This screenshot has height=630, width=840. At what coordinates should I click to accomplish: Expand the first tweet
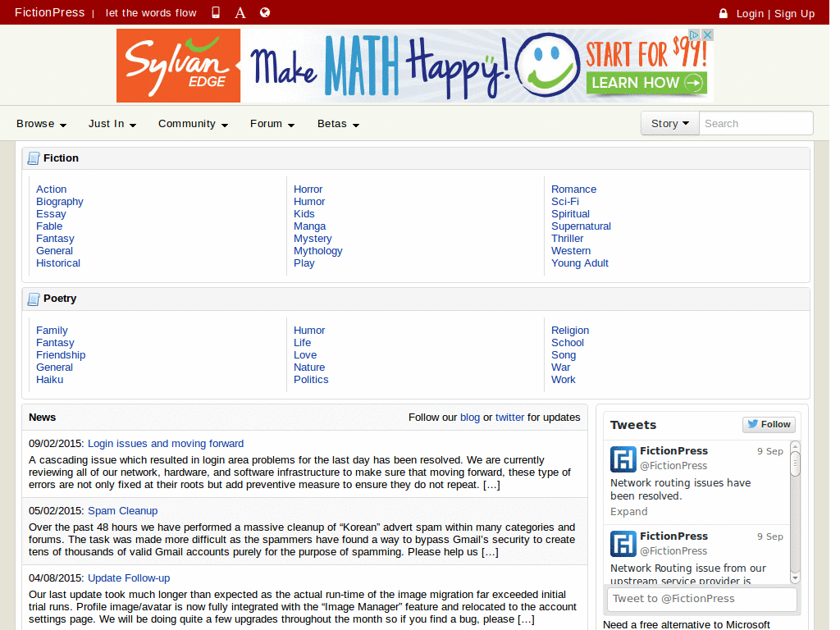pos(628,512)
